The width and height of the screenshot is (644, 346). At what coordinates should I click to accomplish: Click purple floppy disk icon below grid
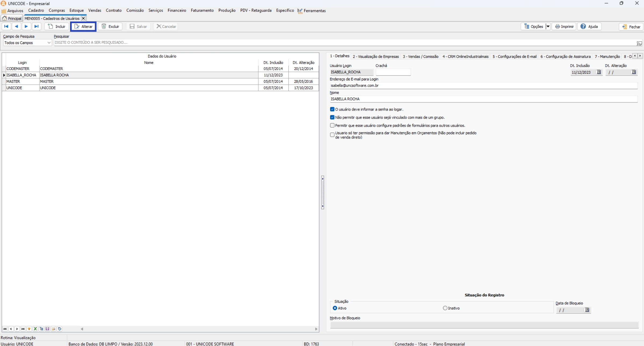(47, 329)
